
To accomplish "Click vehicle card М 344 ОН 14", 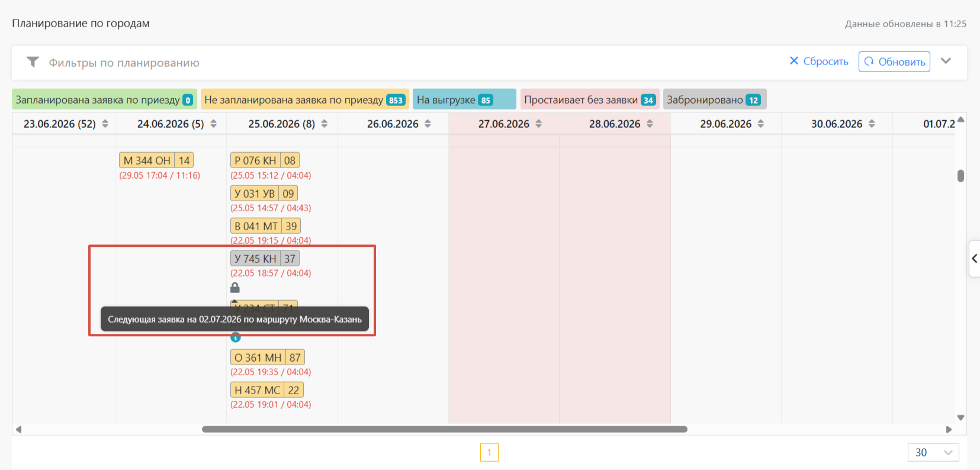I will click(156, 160).
